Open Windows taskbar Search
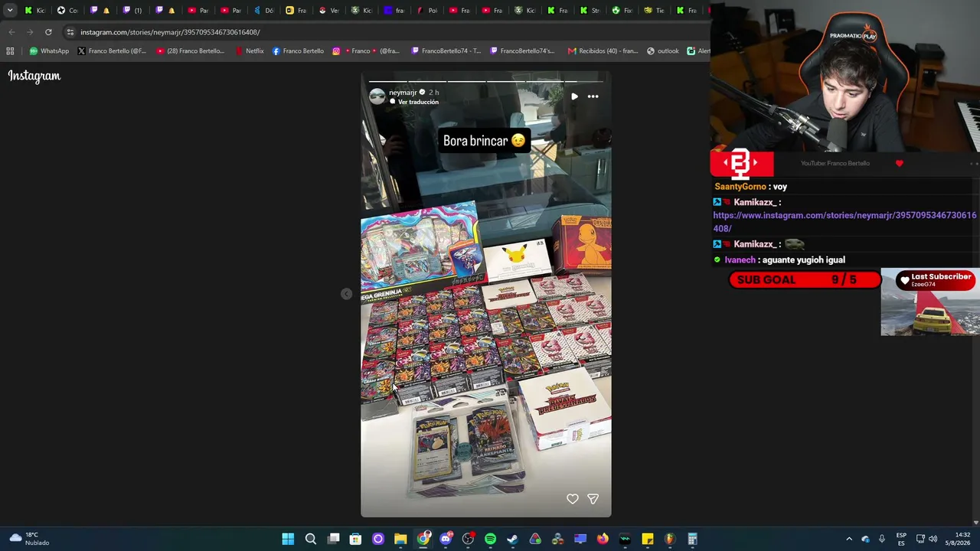Viewport: 980px width, 551px height. 311,539
